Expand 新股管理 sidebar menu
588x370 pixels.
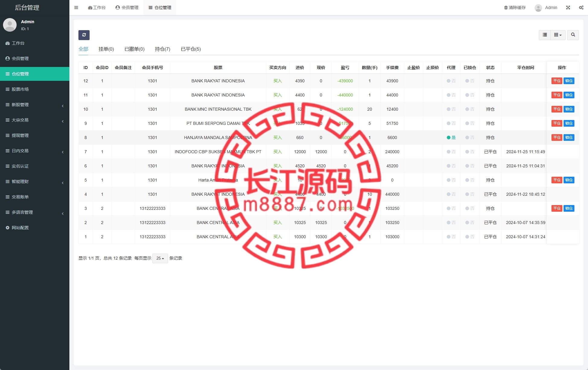click(35, 105)
